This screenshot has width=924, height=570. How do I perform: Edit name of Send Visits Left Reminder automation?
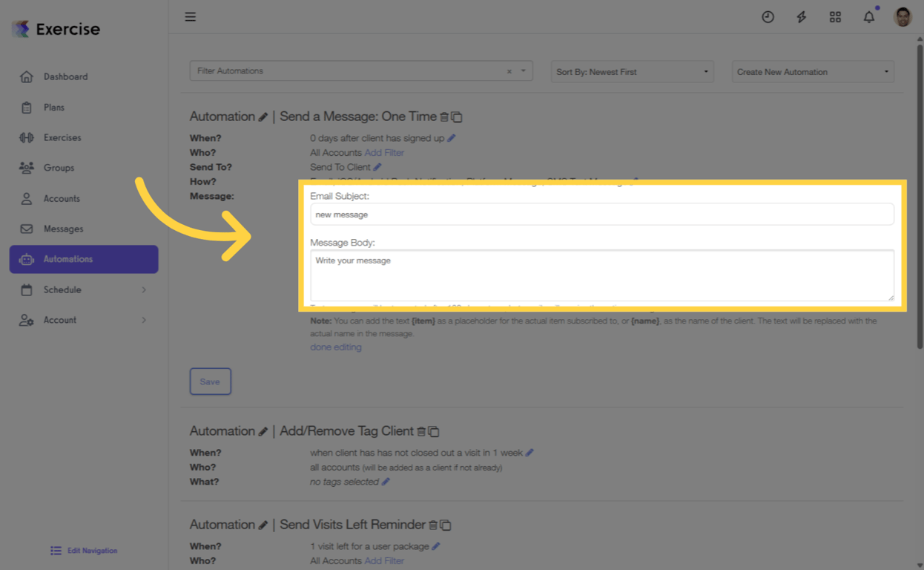pos(263,525)
